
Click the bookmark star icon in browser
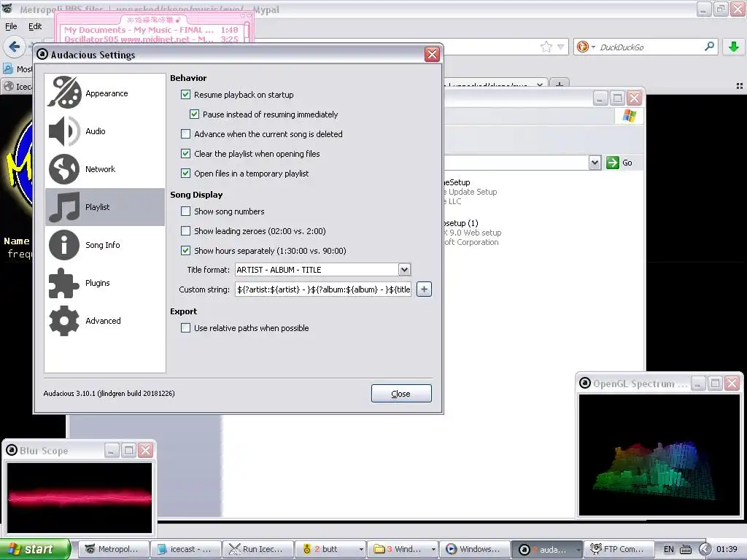(x=546, y=47)
